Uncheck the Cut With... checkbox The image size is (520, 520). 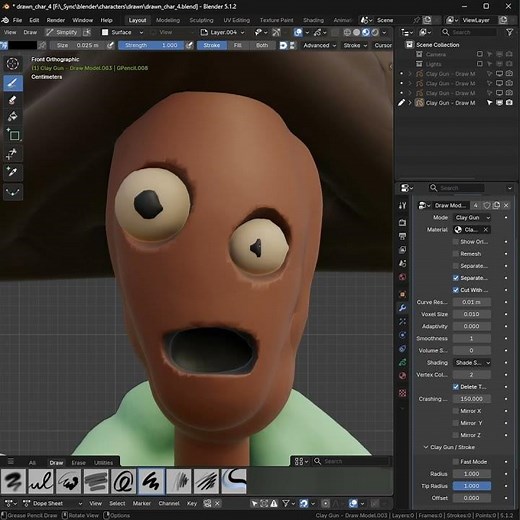tap(456, 290)
